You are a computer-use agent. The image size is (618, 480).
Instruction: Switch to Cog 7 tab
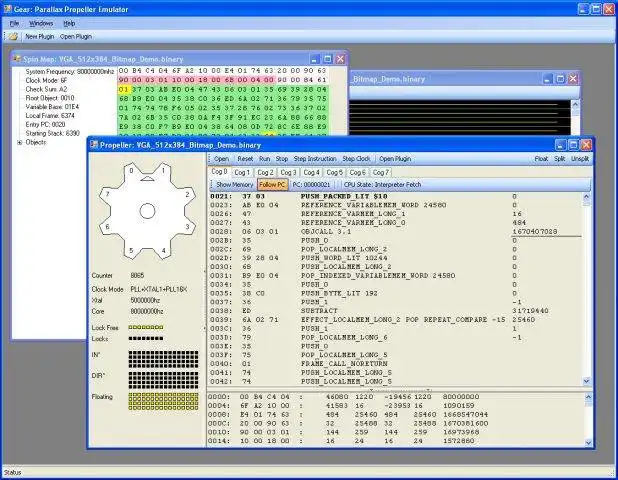[381, 172]
